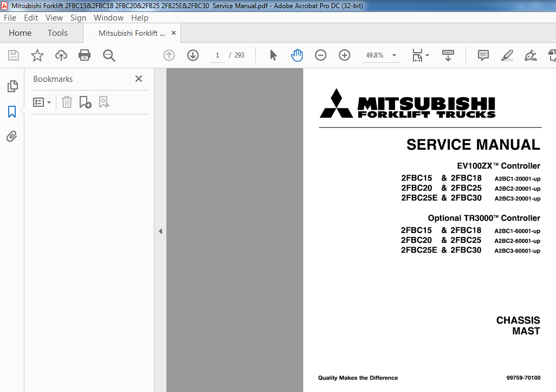Find current bookmark icon
The width and height of the screenshot is (556, 392).
click(x=104, y=102)
